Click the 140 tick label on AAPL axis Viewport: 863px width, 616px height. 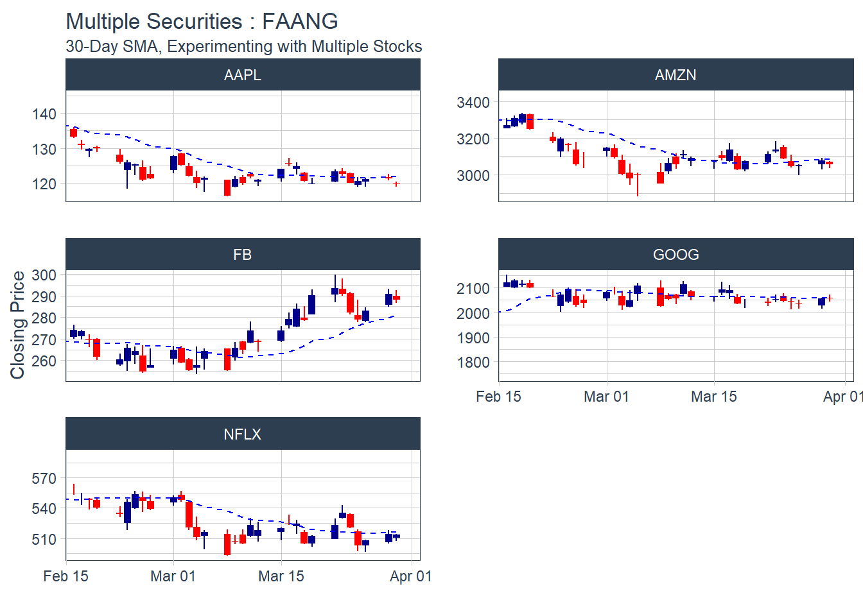(x=44, y=114)
